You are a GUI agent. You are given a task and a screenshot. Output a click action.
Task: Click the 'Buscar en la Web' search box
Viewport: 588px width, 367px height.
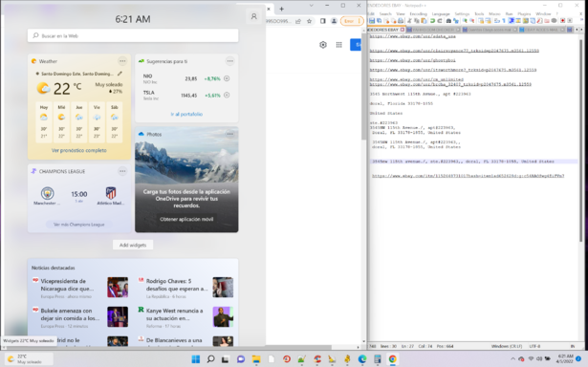pyautogui.click(x=133, y=35)
